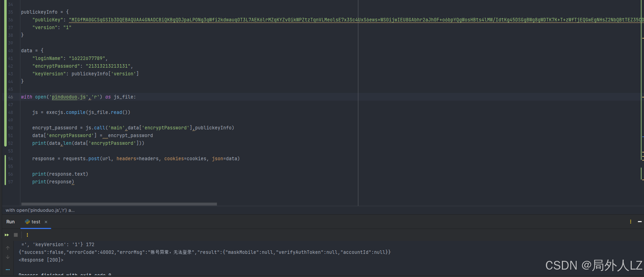Click print(data, len(...)) statement
644x277 pixels.
coord(88,143)
